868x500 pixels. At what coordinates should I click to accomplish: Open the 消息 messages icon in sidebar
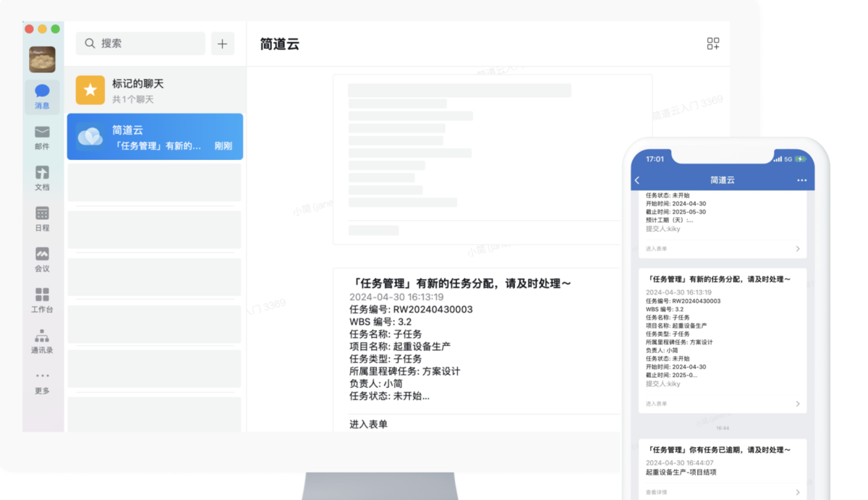42,91
